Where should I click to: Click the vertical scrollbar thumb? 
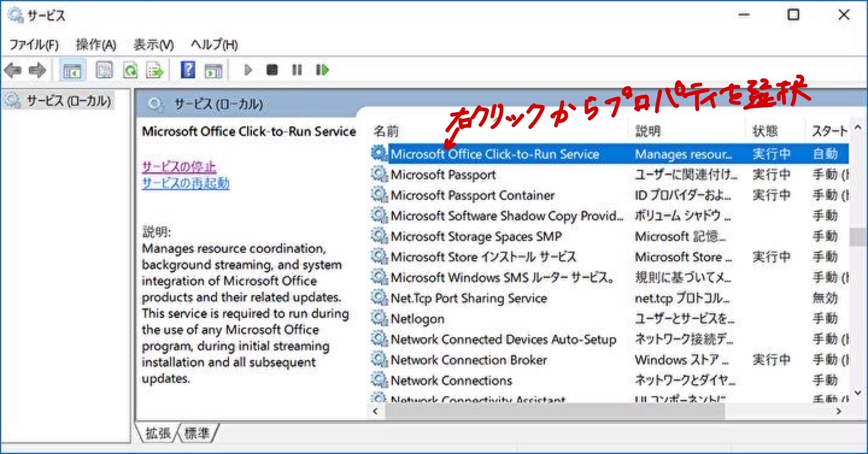[857, 237]
